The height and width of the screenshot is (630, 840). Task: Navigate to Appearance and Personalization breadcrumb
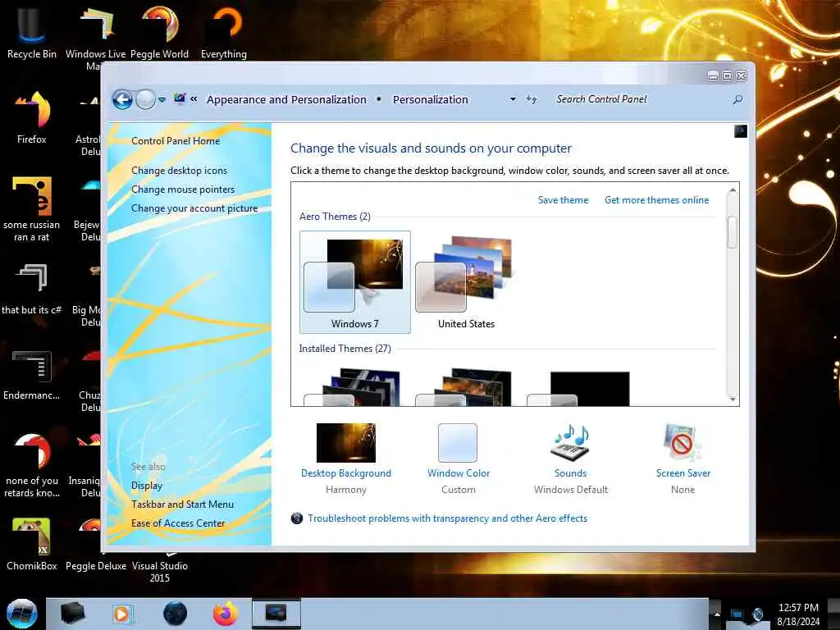(286, 99)
